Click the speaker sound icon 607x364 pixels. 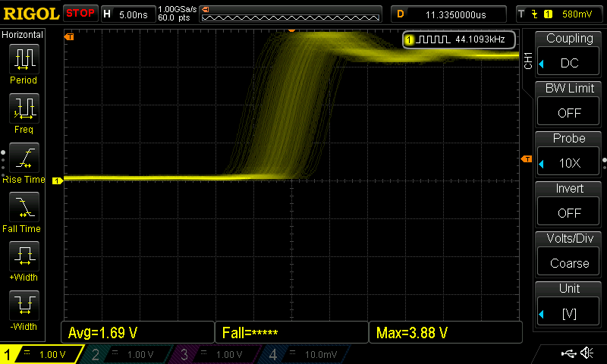(587, 353)
